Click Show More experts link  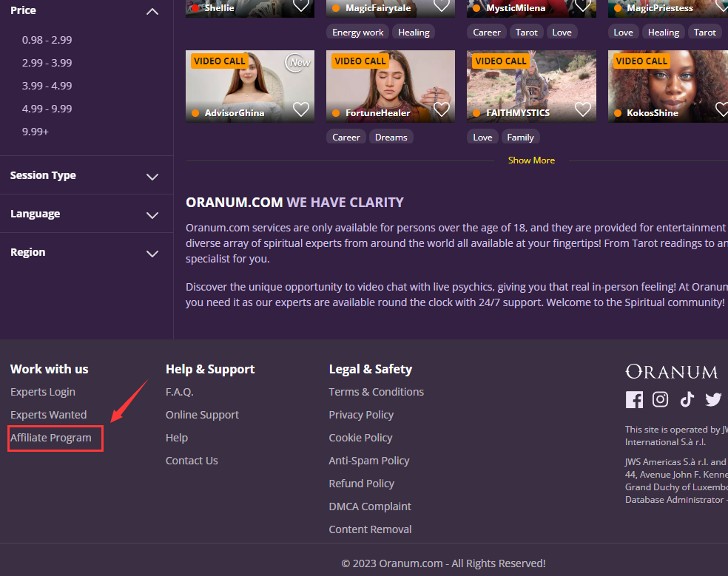(x=531, y=160)
